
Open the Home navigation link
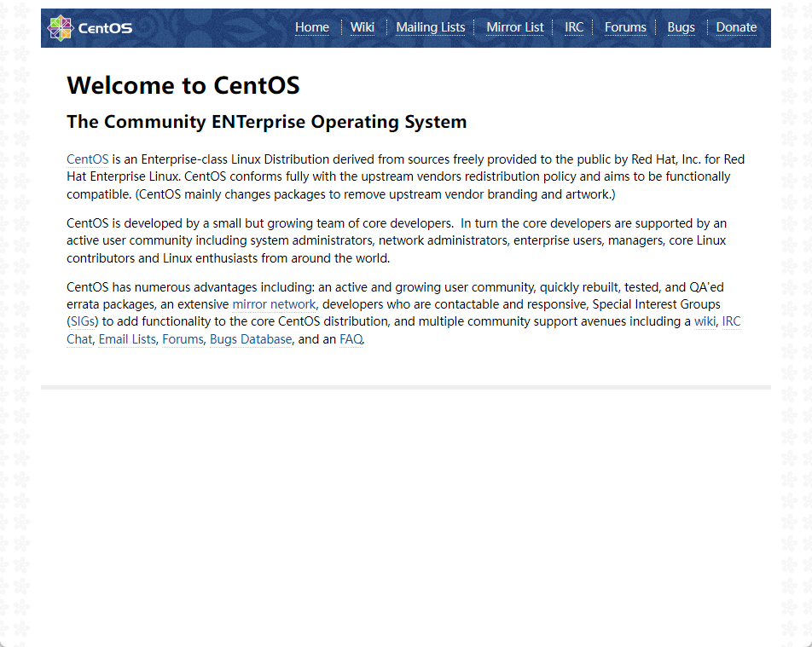tap(312, 27)
